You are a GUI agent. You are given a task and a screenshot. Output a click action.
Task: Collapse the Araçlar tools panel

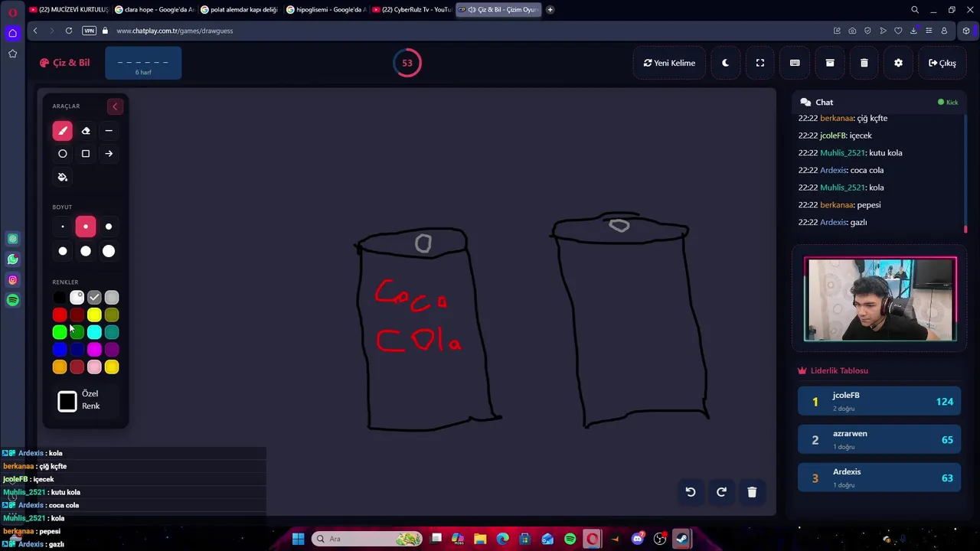point(115,106)
